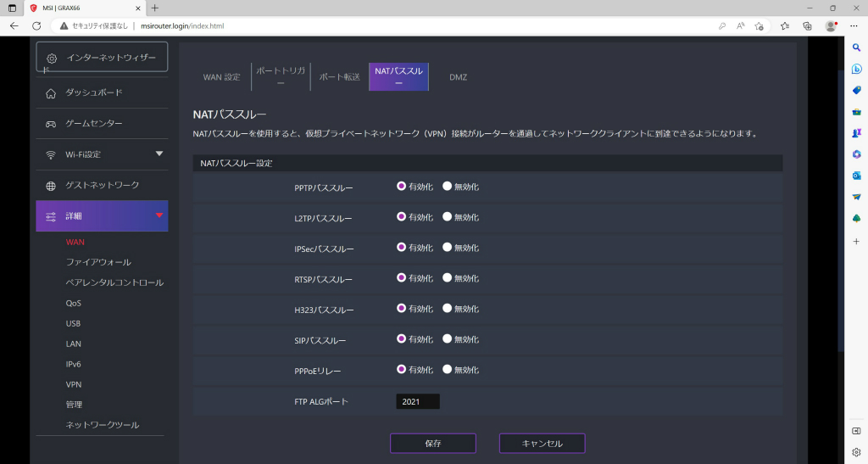Open Game Center gamepad icon
This screenshot has width=868, height=464.
click(51, 124)
